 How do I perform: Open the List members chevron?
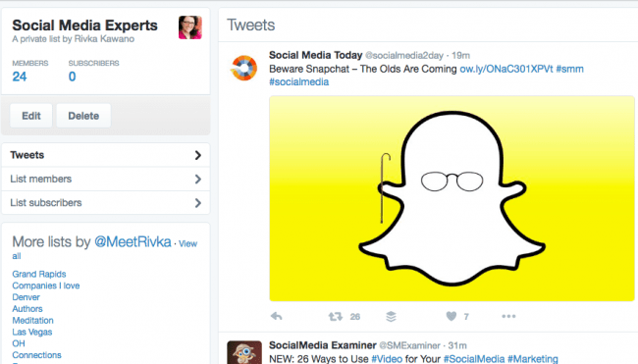197,179
